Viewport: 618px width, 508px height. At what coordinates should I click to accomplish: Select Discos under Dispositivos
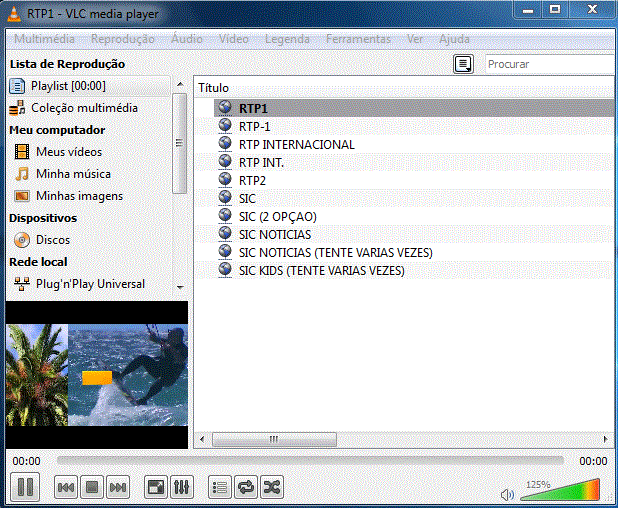pos(53,240)
